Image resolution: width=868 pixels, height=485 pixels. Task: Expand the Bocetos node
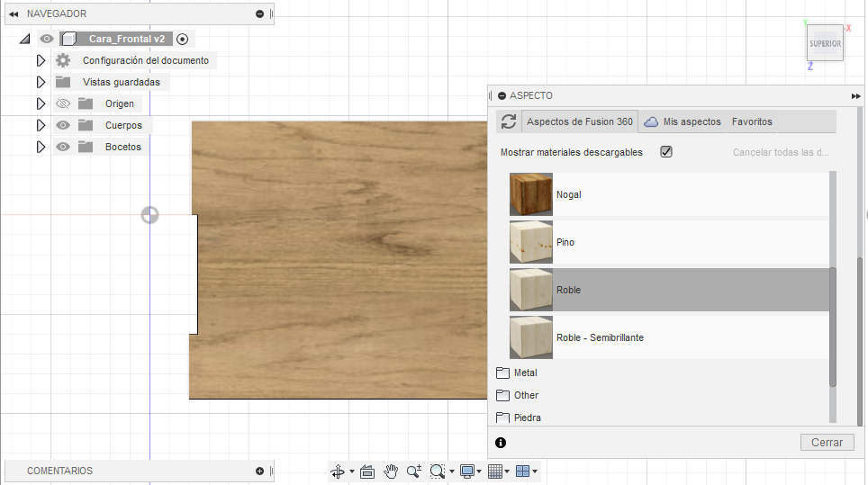[x=41, y=147]
